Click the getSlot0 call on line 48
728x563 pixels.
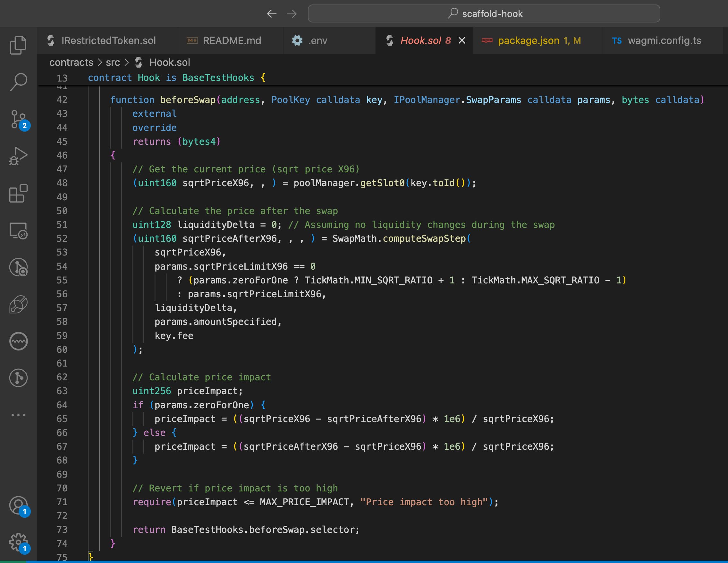(x=382, y=183)
